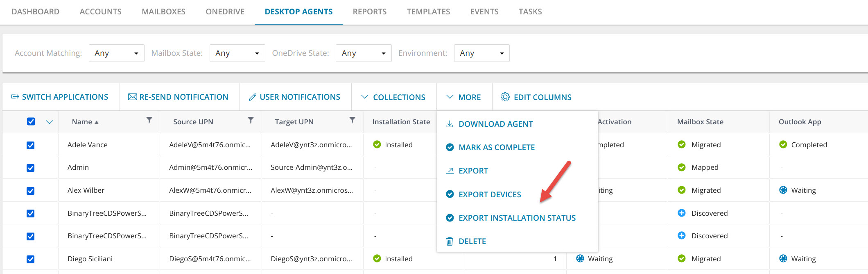Click the Name column sort arrow
Screen dimensions: 868x274
pyautogui.click(x=97, y=122)
